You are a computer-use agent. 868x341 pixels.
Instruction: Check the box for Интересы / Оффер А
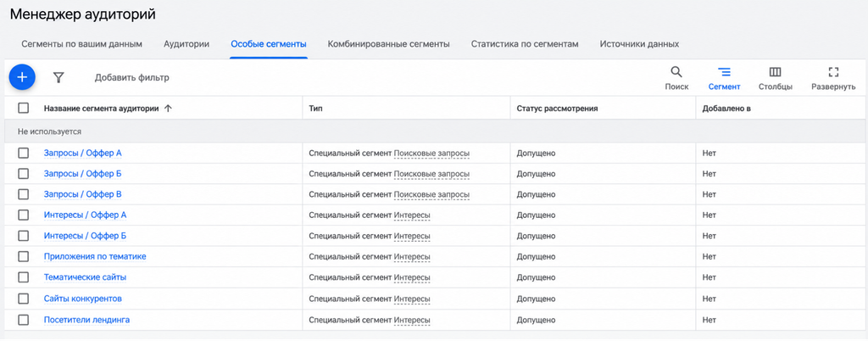point(23,215)
